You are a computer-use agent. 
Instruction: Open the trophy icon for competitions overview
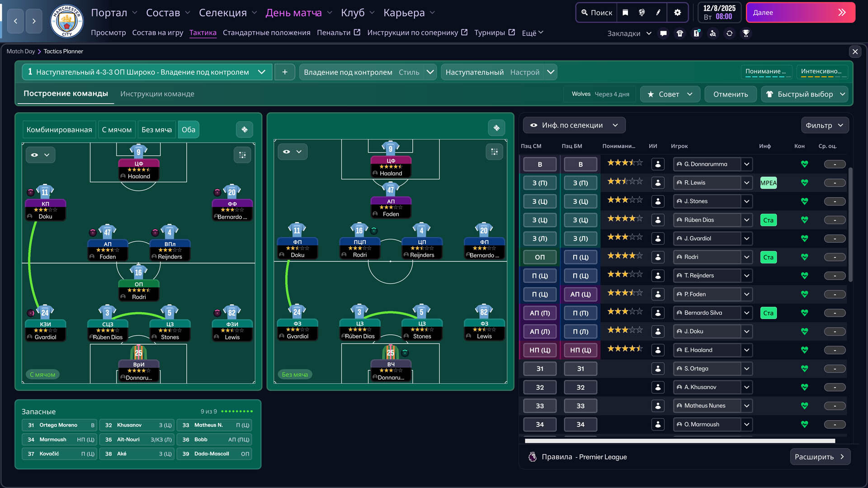pos(746,33)
